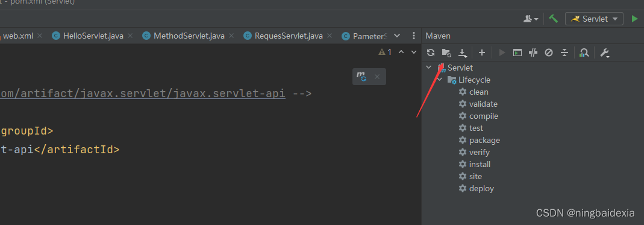The image size is (644, 225).
Task: Show hidden tabs dropdown chevron
Action: tap(397, 36)
